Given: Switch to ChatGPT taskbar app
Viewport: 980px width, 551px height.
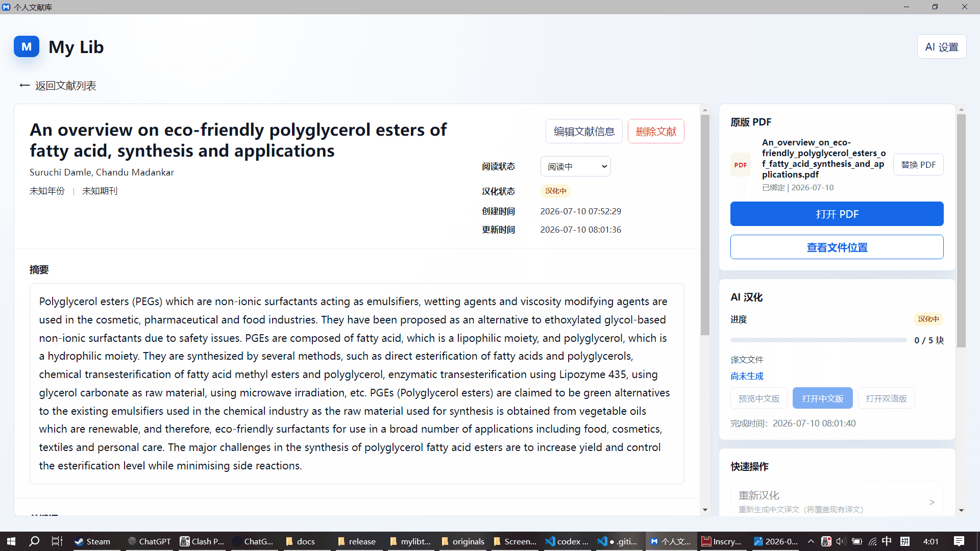Looking at the screenshot, I should (149, 541).
